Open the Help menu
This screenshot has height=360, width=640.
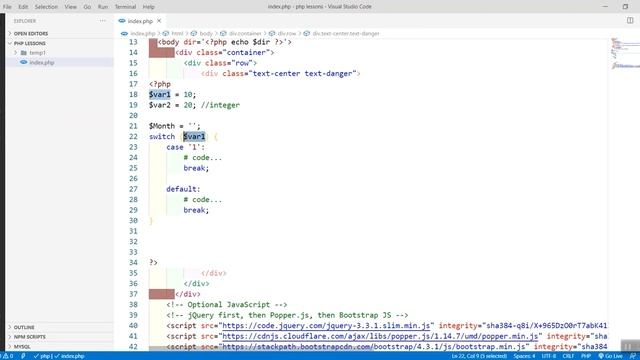pyautogui.click(x=149, y=7)
